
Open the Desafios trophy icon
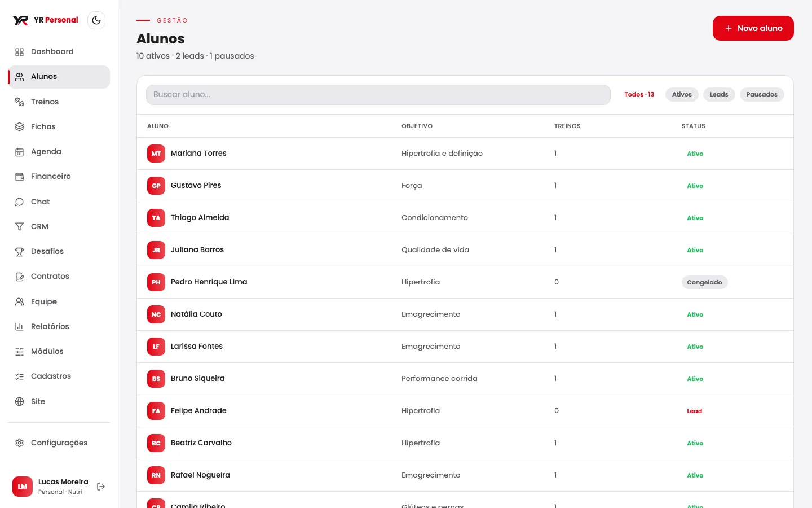20,252
